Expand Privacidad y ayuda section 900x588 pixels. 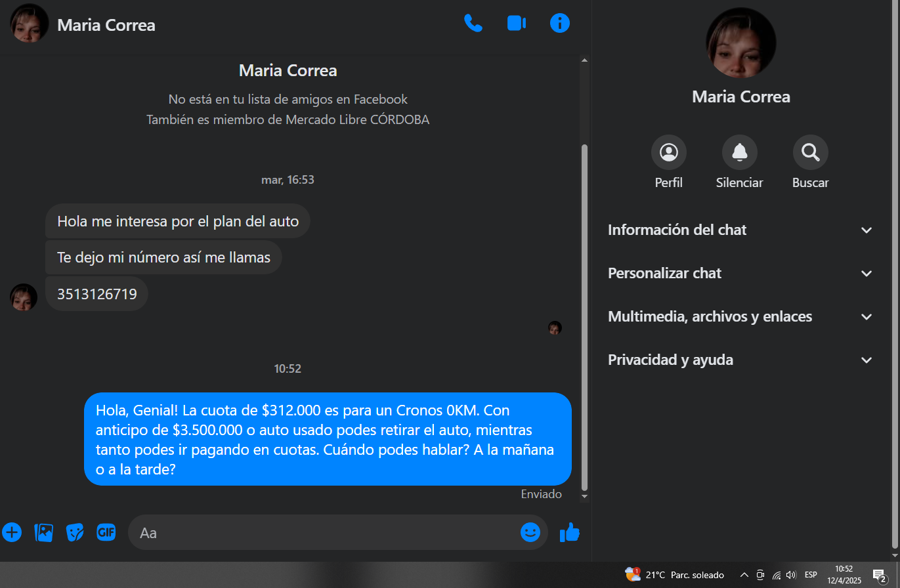741,360
